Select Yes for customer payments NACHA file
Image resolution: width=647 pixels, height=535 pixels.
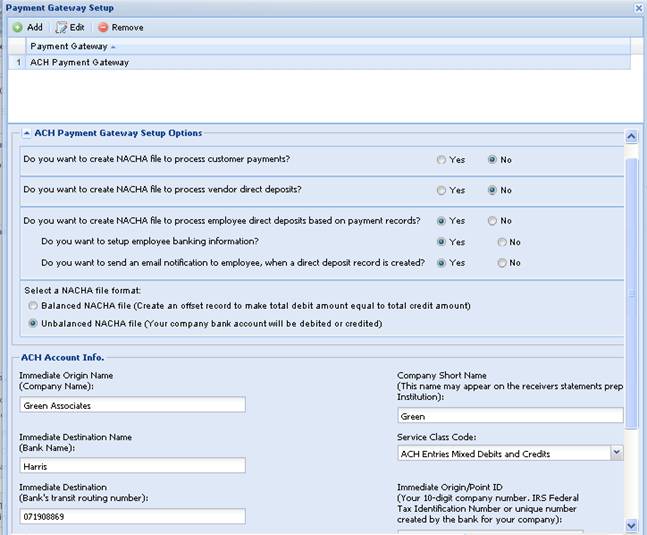pos(442,160)
